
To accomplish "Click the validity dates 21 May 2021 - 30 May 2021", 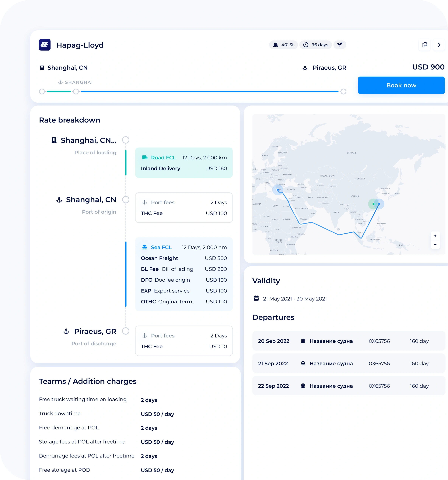I will click(295, 299).
